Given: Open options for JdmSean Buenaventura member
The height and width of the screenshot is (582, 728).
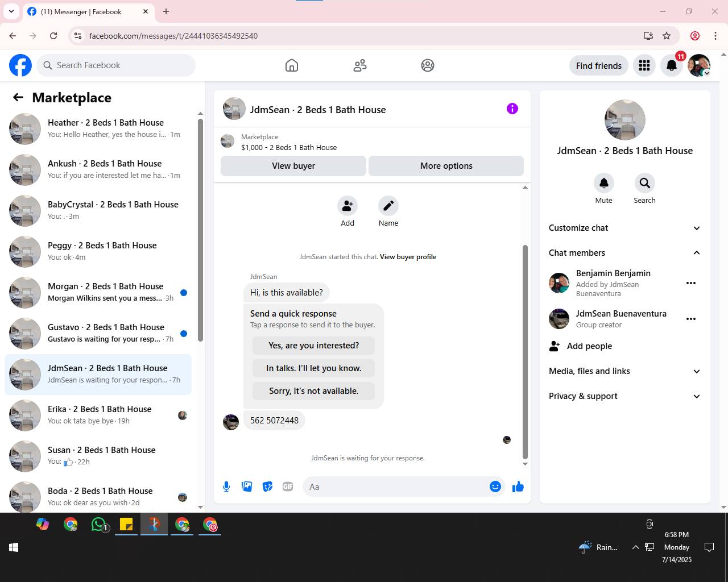Looking at the screenshot, I should tap(691, 319).
